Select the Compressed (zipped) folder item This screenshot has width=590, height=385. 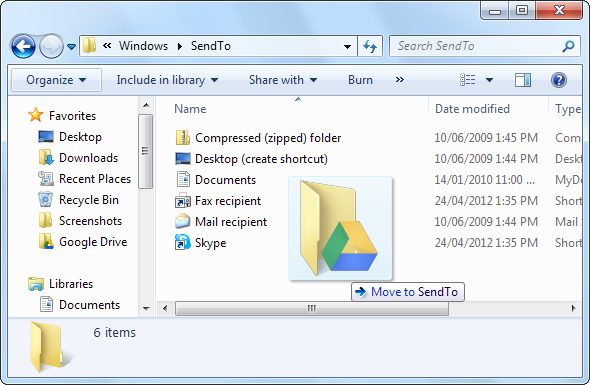268,138
